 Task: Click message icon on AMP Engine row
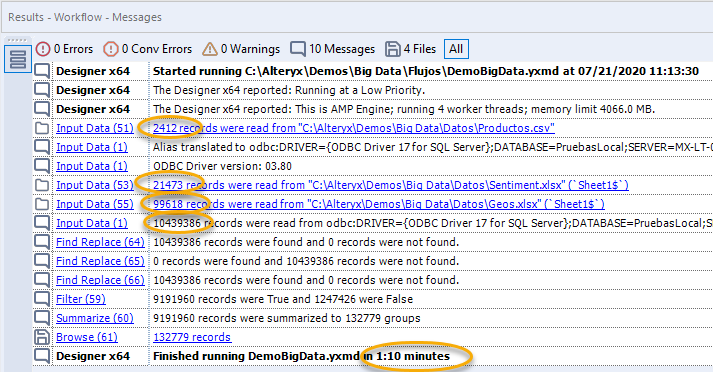click(x=42, y=109)
